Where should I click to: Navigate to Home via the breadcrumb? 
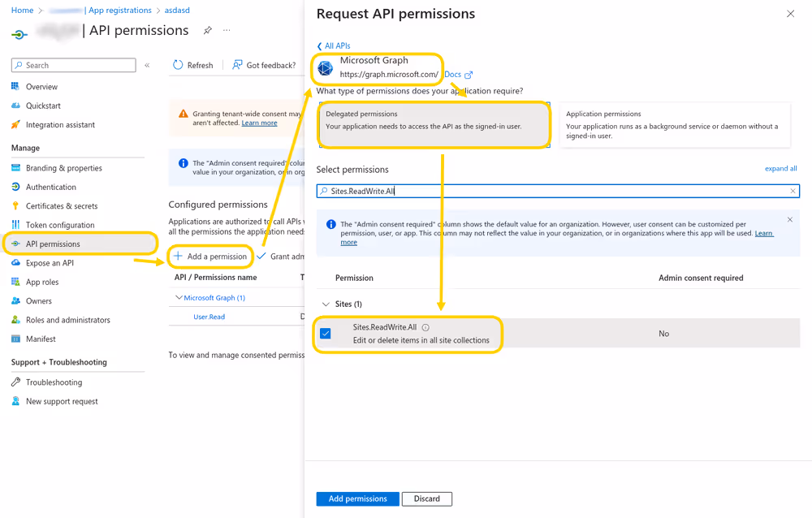[x=22, y=10]
